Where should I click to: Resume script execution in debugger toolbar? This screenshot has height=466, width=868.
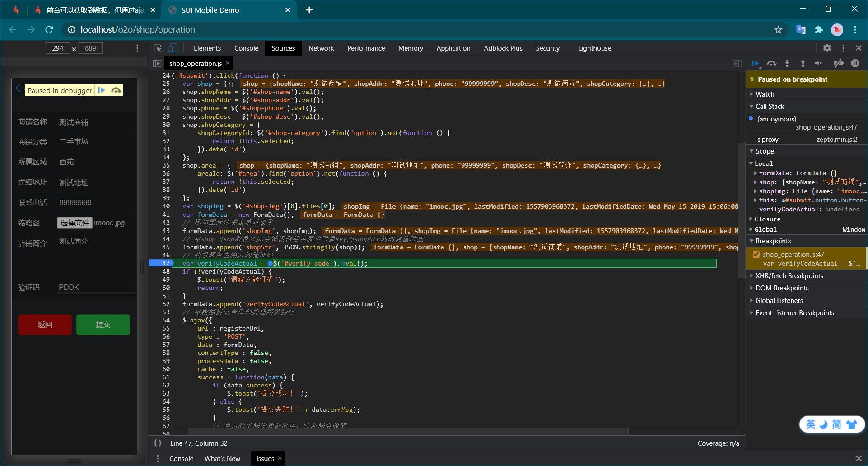coord(755,64)
